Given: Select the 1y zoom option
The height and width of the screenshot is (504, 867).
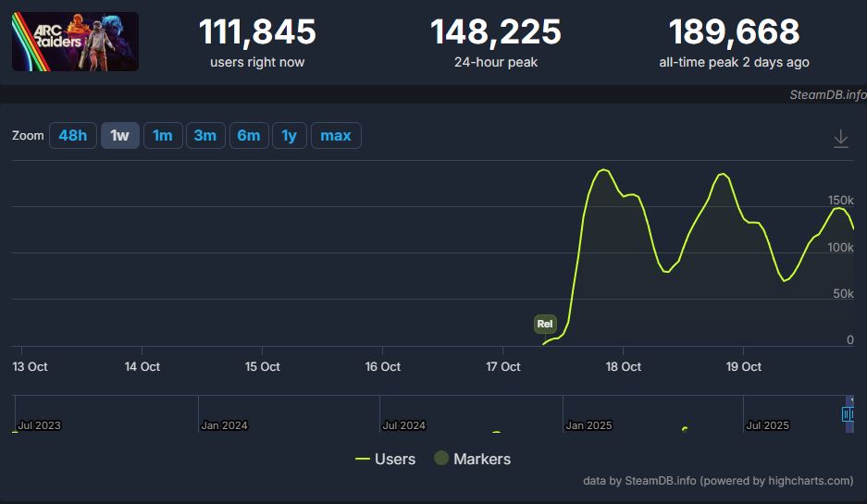Looking at the screenshot, I should 290,135.
